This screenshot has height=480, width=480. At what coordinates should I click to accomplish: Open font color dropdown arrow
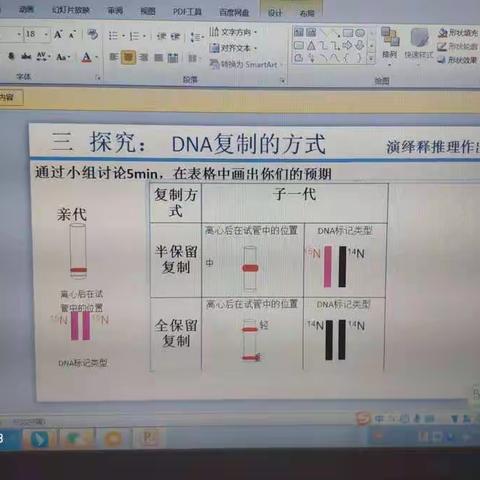pyautogui.click(x=97, y=58)
